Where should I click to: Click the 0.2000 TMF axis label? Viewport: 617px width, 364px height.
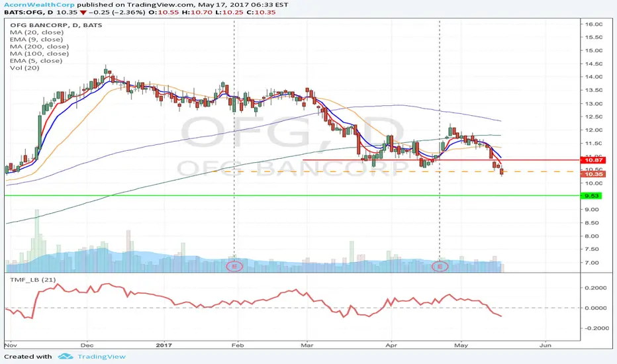tap(596, 288)
